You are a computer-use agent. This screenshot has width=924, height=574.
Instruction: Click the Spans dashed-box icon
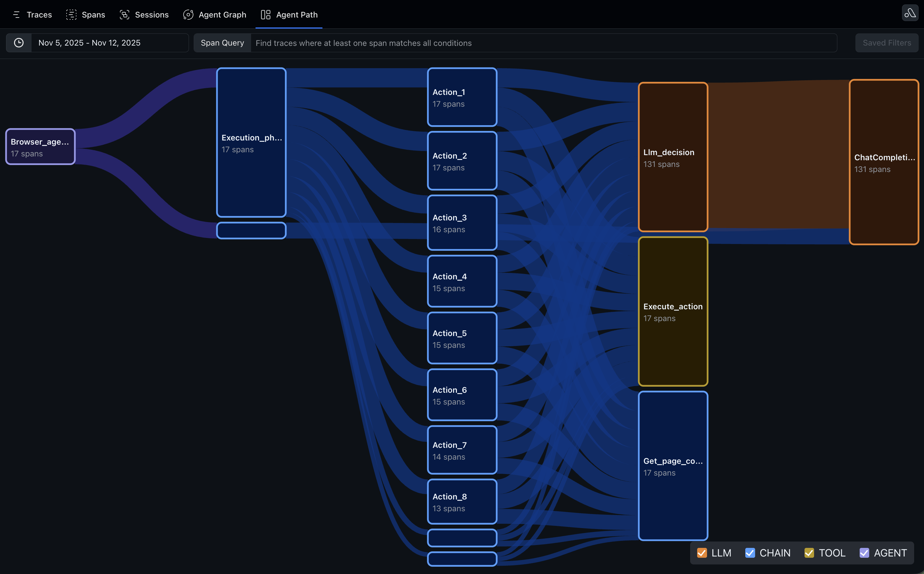71,15
